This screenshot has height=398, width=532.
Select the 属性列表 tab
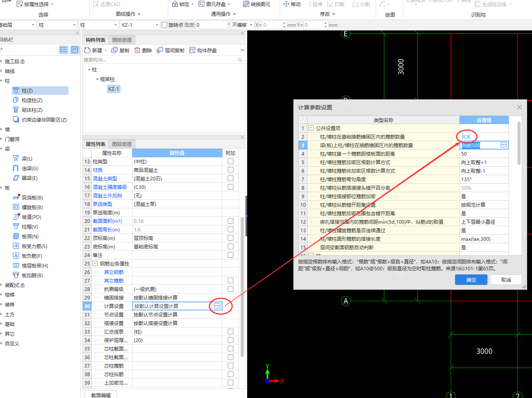click(96, 144)
